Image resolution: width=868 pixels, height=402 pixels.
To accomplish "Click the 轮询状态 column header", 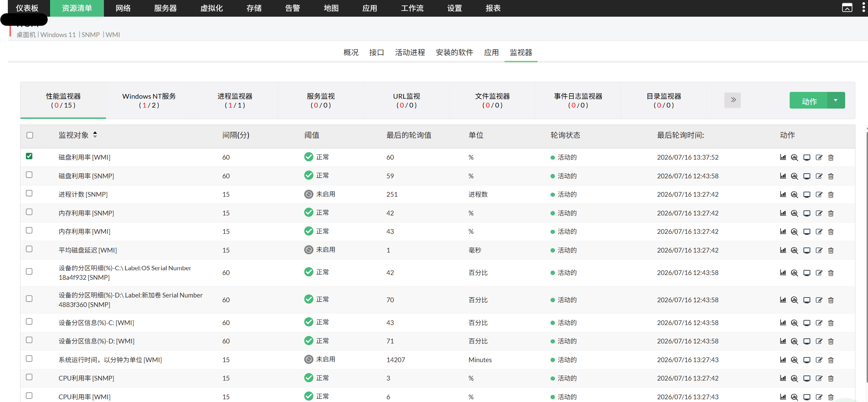I will coord(565,135).
